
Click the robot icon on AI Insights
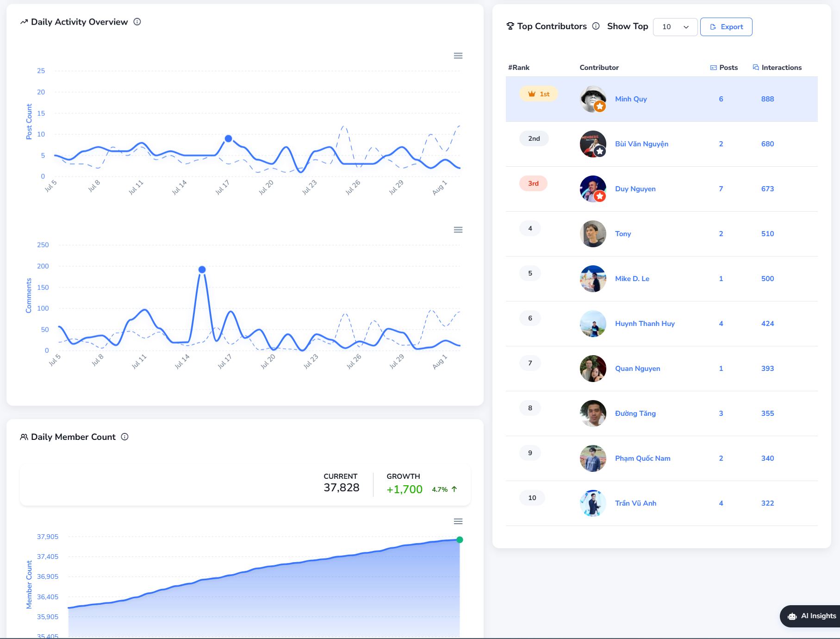[792, 616]
